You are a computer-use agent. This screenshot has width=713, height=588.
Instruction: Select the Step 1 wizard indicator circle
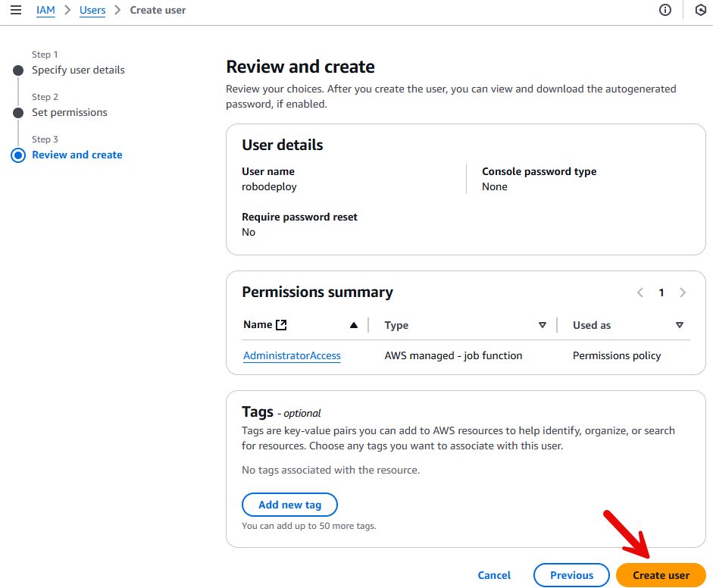click(18, 70)
